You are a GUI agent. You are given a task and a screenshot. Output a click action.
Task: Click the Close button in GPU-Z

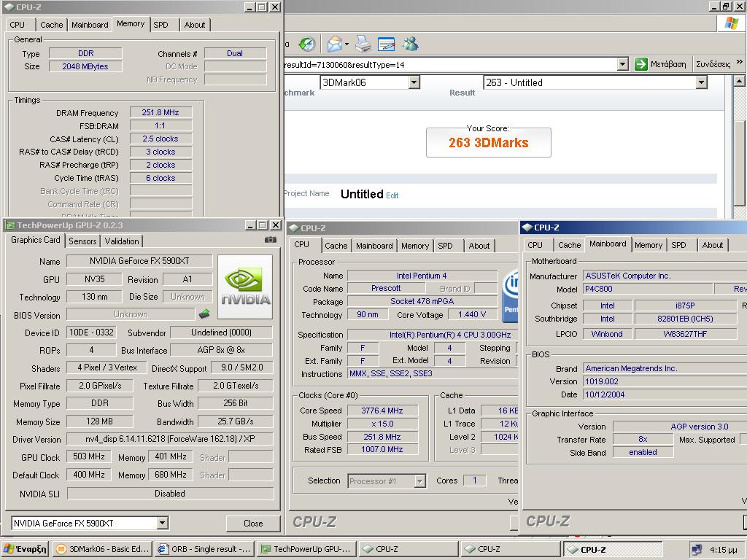pos(253,523)
